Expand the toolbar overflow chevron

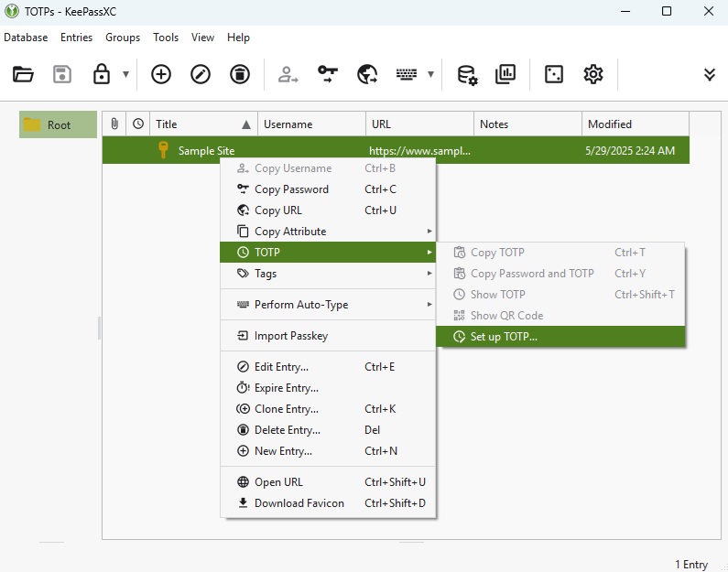(x=709, y=75)
